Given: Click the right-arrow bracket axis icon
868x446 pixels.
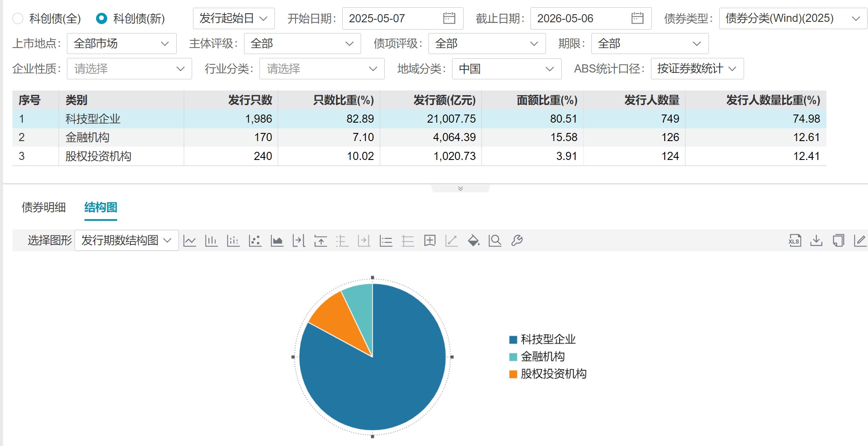Looking at the screenshot, I should [299, 241].
